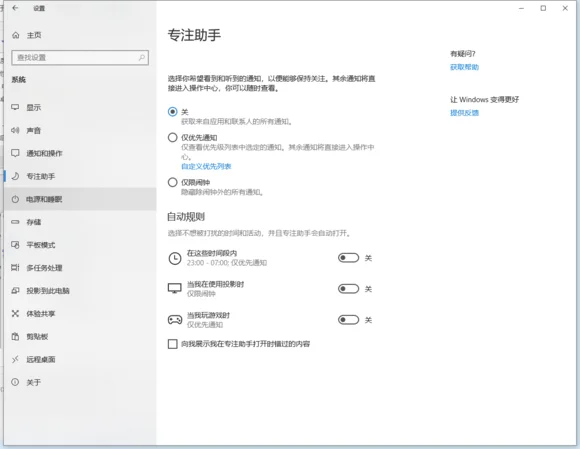Viewport: 580px width, 449px height.
Task: Select 电源和睡眠 power icon
Action: 15,199
